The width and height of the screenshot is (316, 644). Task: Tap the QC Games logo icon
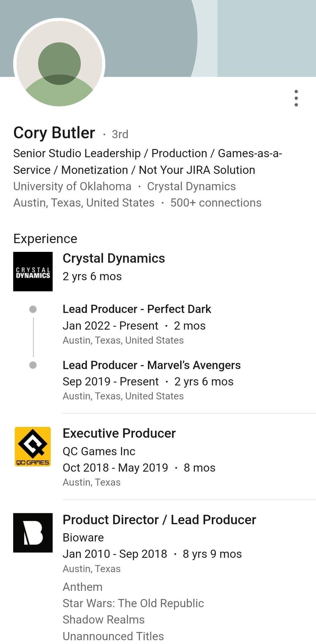click(33, 446)
